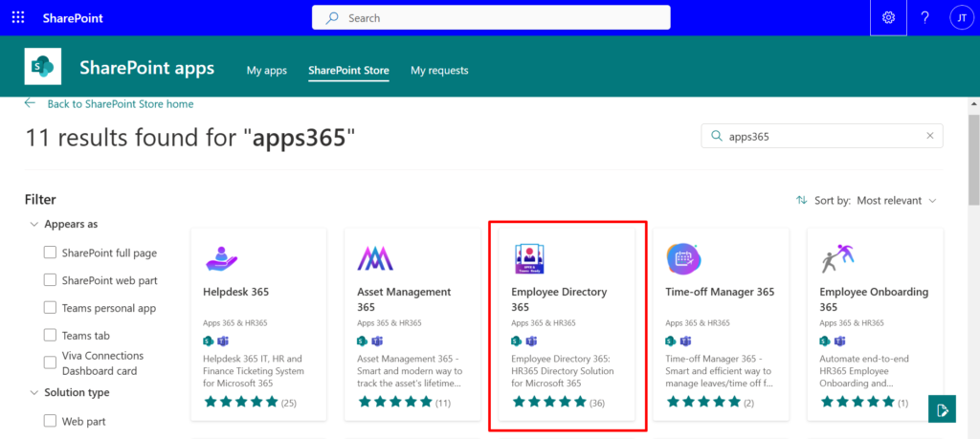The image size is (980, 439).
Task: Open the Sort by Most relevant dropdown
Action: click(866, 201)
